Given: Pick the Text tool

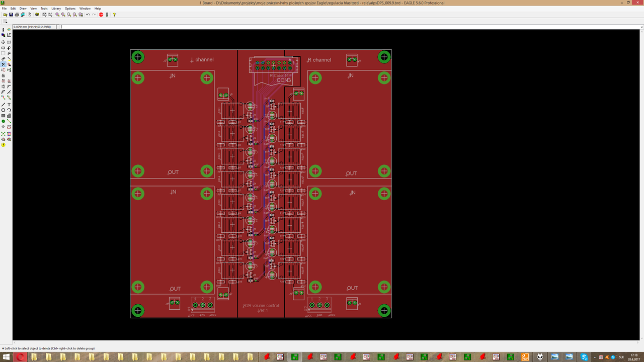Looking at the screenshot, I should pyautogui.click(x=9, y=105).
